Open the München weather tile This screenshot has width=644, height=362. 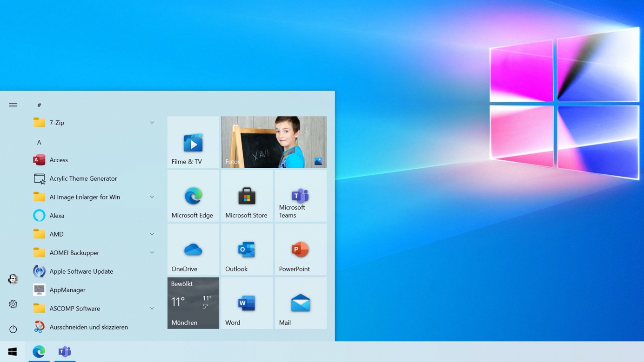pos(193,303)
